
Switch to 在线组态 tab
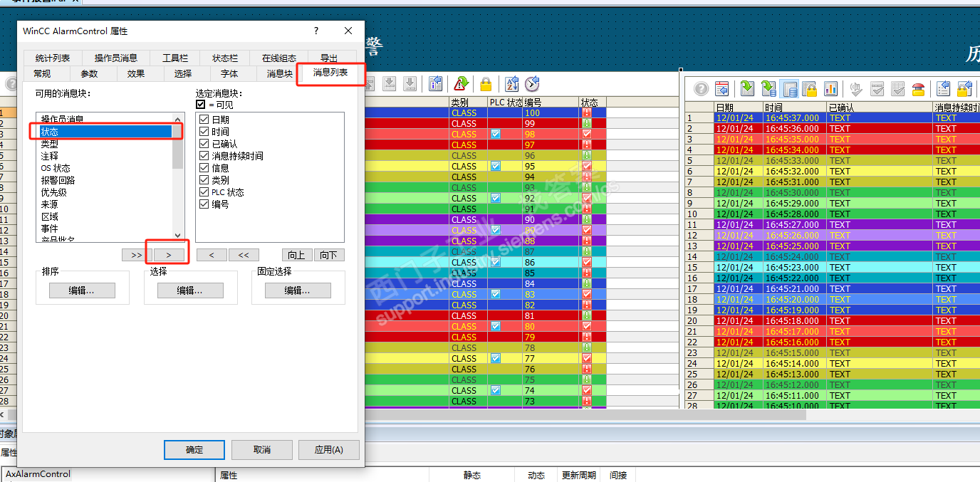(x=279, y=58)
